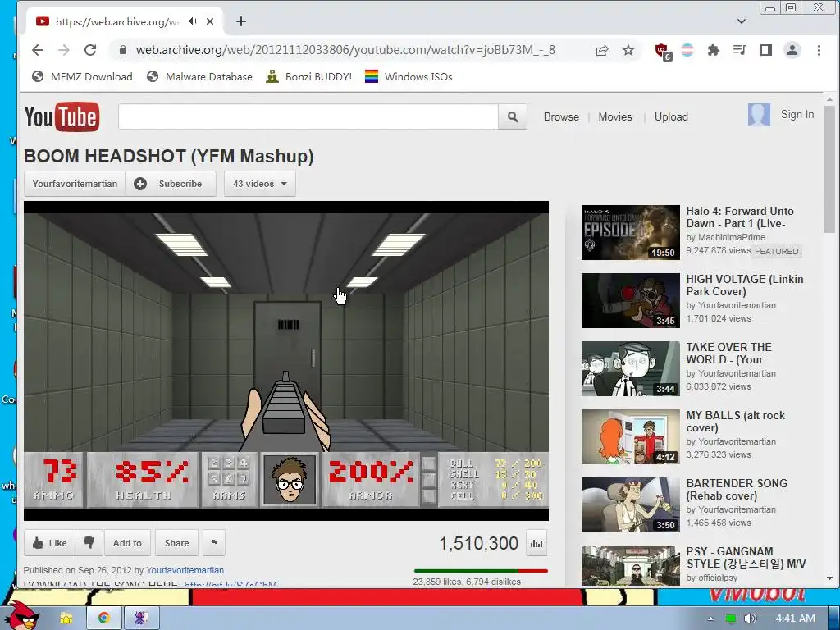Show video statistics bar chart icon
Viewport: 840px width, 630px height.
coord(536,543)
